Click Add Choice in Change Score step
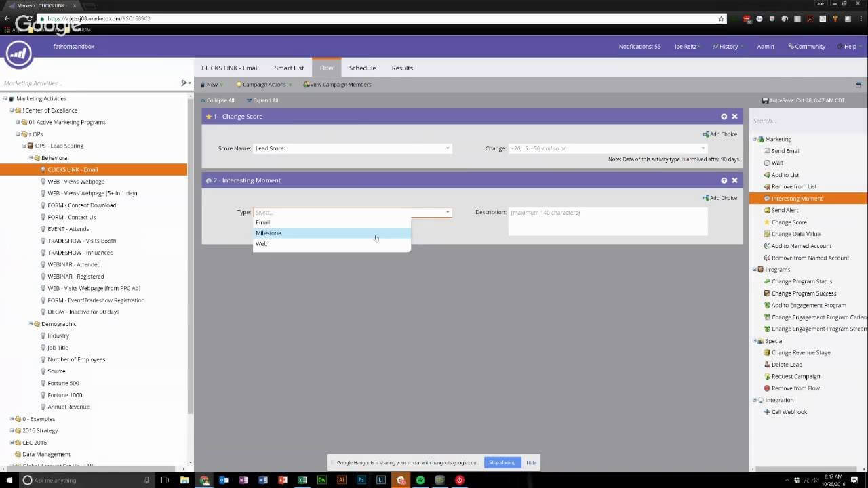 click(x=720, y=134)
